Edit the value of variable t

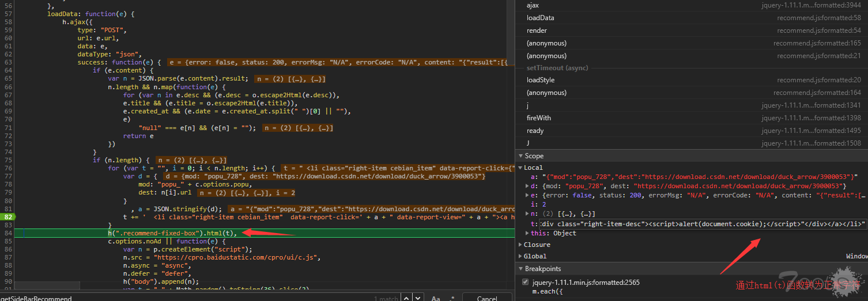coord(703,223)
